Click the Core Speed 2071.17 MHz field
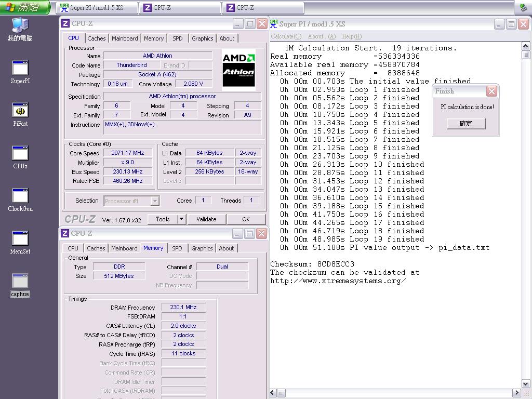Screen dimensions: 532x399 point(128,153)
